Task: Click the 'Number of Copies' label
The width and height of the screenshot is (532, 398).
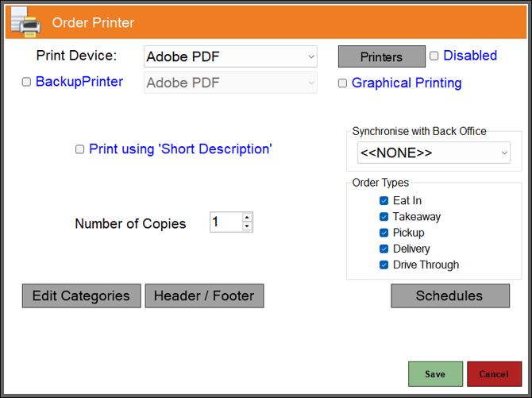Action: pos(130,223)
